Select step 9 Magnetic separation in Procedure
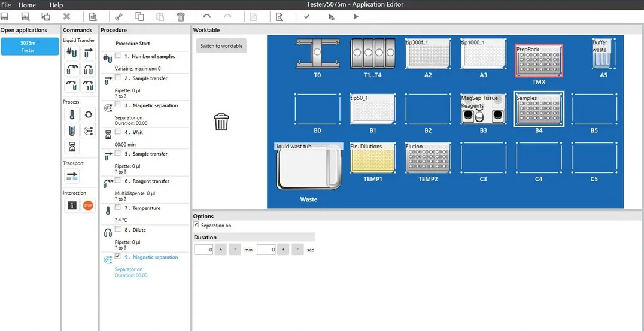644x331 pixels. 145,266
